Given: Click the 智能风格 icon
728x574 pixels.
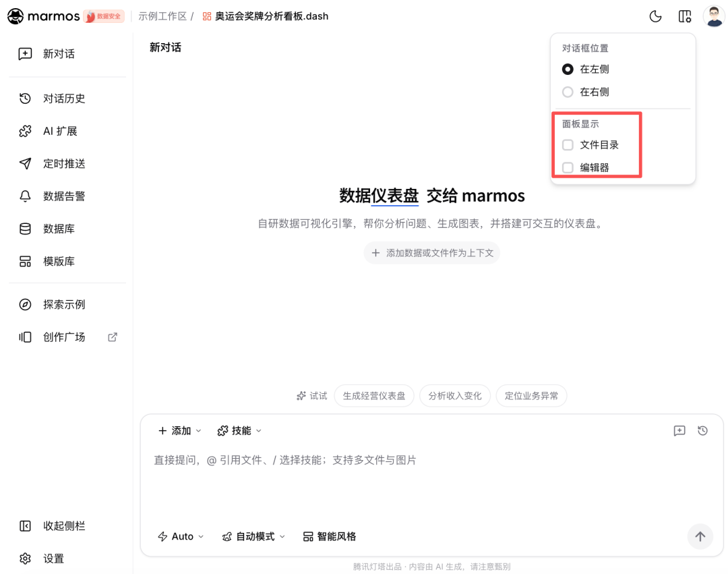Looking at the screenshot, I should tap(308, 537).
